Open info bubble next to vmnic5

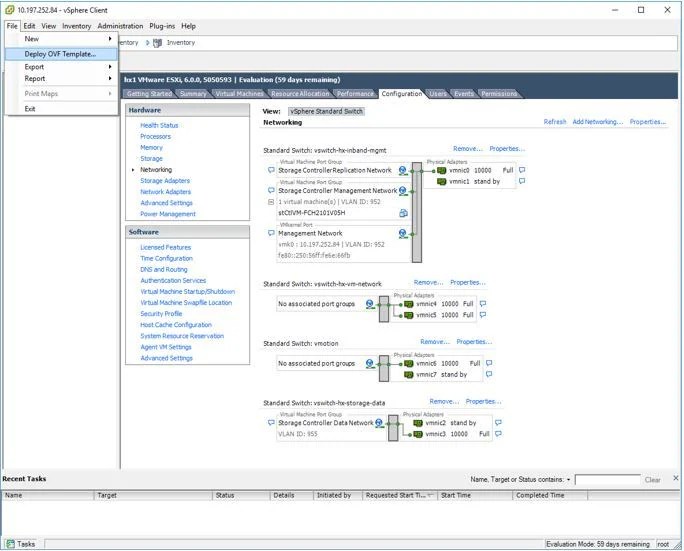(483, 315)
